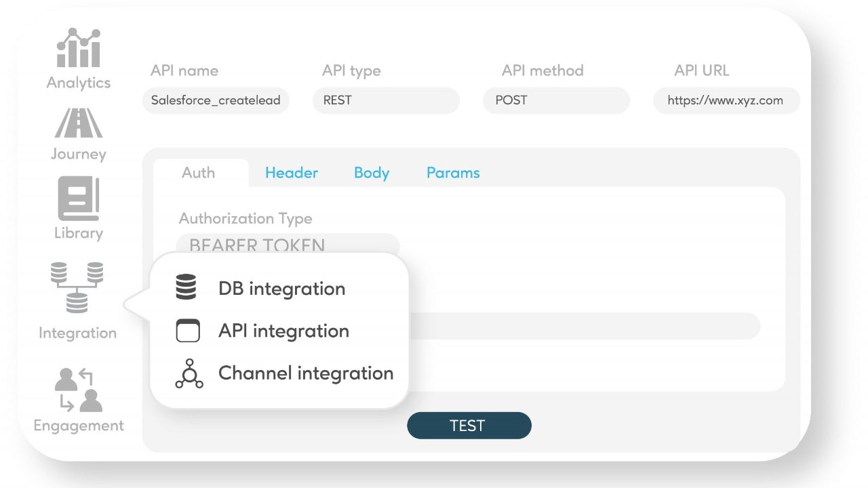This screenshot has height=488, width=868.
Task: Choose API integration menu label
Action: point(283,331)
